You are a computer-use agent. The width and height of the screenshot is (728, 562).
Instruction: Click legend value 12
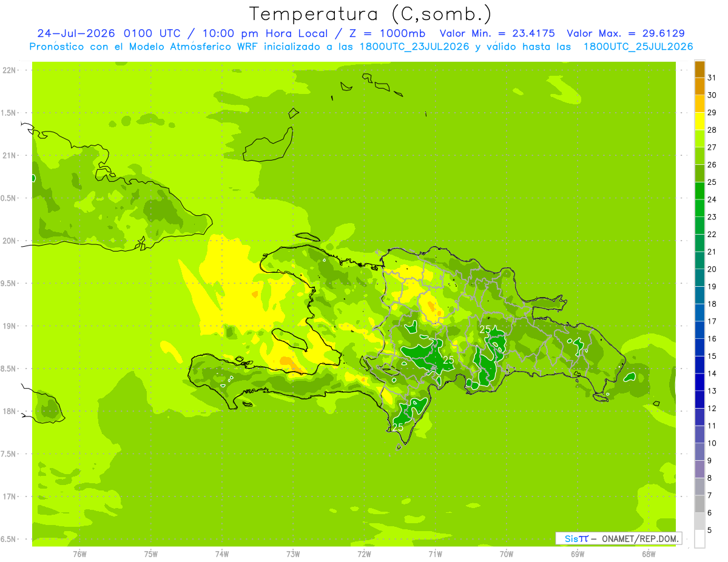(712, 409)
